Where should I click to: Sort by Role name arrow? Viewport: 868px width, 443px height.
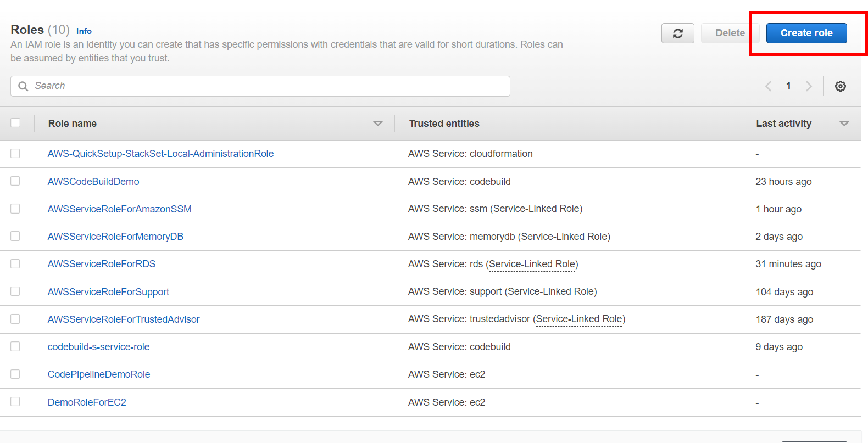pyautogui.click(x=378, y=124)
